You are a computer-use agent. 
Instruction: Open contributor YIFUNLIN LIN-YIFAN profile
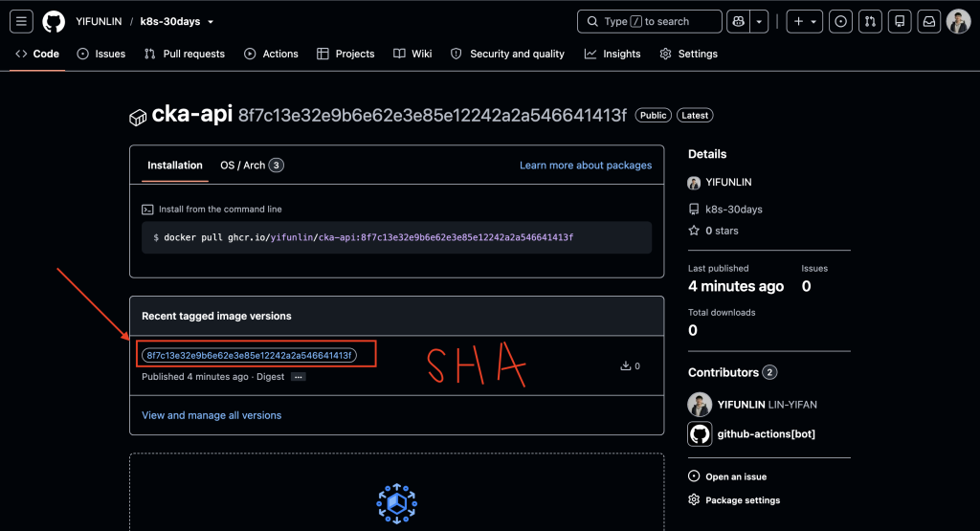767,404
